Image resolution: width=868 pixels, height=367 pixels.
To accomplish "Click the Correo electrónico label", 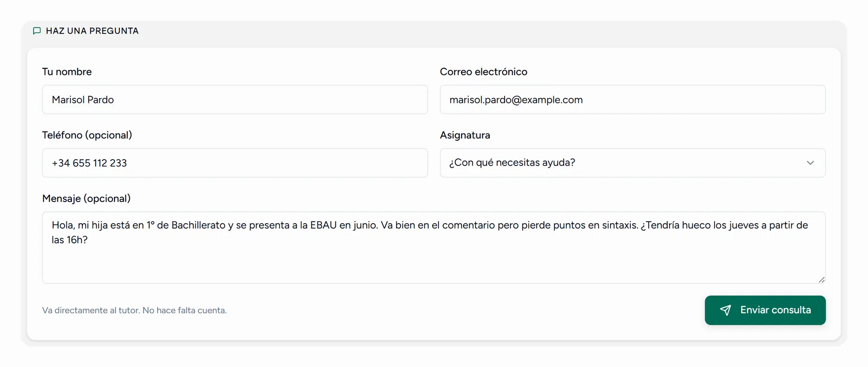I will coord(483,72).
